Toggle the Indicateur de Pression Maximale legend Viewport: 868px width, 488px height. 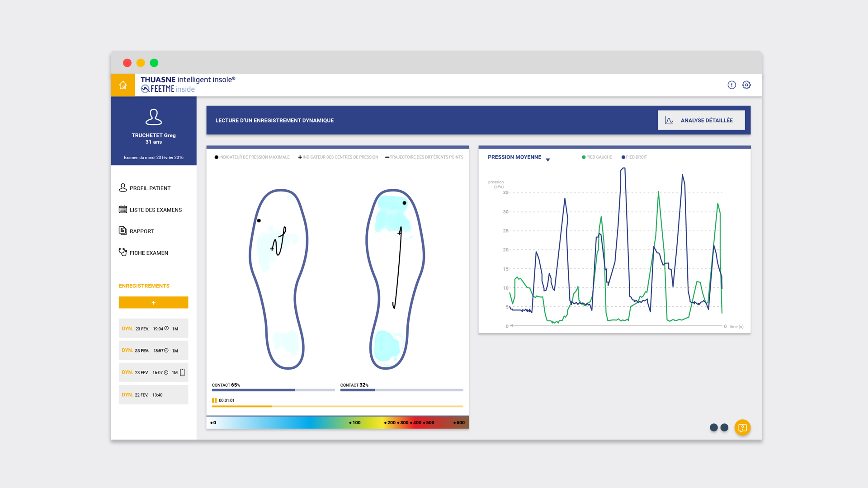coord(252,157)
